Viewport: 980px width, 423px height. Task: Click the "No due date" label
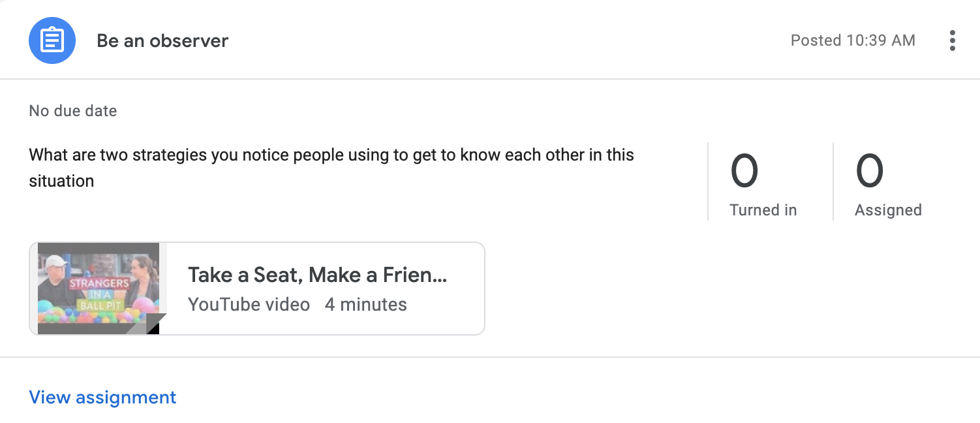[x=73, y=111]
